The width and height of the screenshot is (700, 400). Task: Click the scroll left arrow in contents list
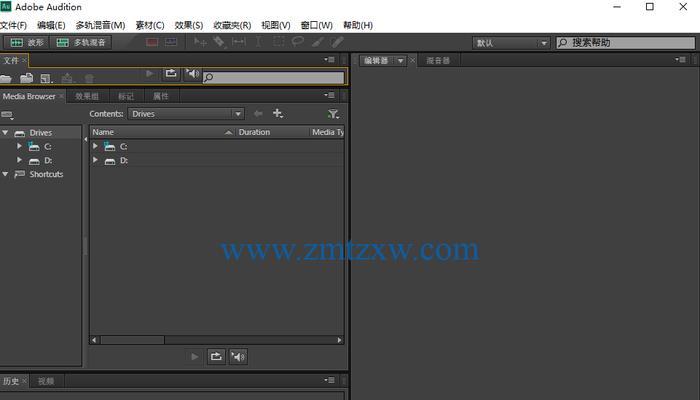point(94,340)
